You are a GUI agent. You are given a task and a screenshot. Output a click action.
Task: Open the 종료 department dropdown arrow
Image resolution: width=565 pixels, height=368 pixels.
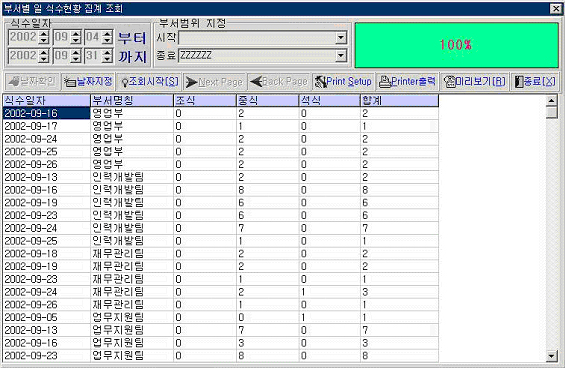[341, 56]
